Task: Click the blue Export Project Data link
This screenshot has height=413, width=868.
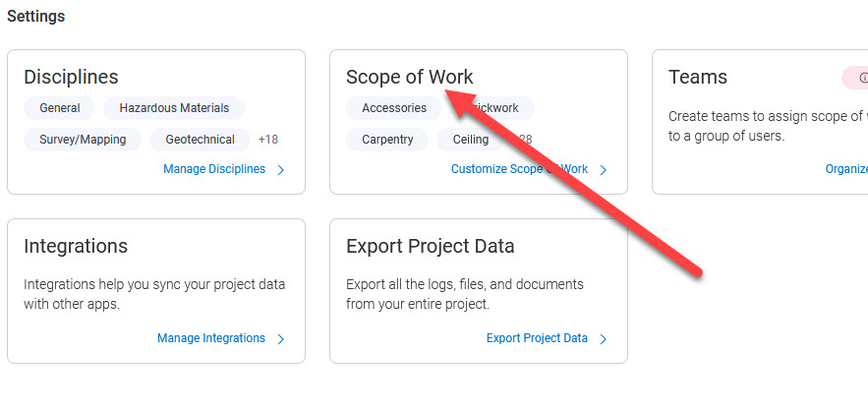Action: (x=537, y=337)
